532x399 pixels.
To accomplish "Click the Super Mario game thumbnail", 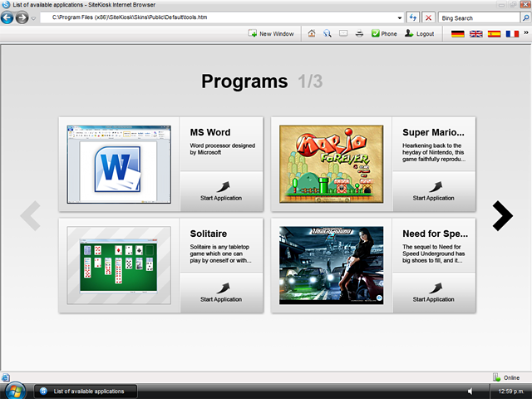I will (x=331, y=164).
